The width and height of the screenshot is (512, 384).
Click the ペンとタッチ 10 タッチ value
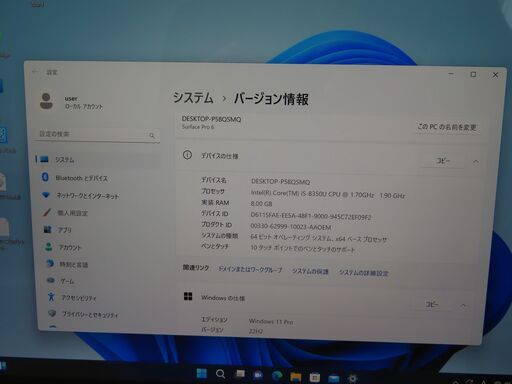pos(303,249)
